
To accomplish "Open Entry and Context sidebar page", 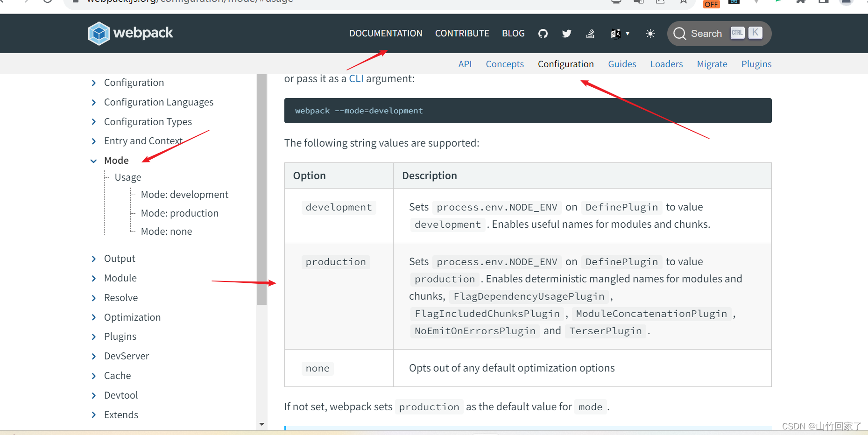I will (x=143, y=141).
